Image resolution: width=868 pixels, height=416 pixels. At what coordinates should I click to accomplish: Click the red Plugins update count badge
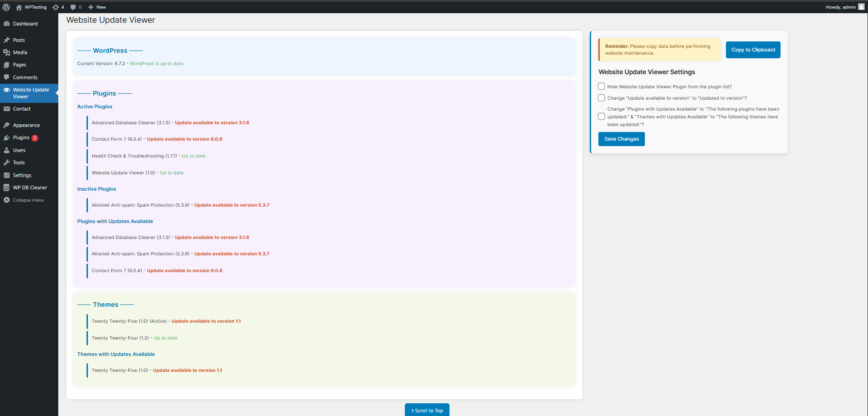coord(35,137)
